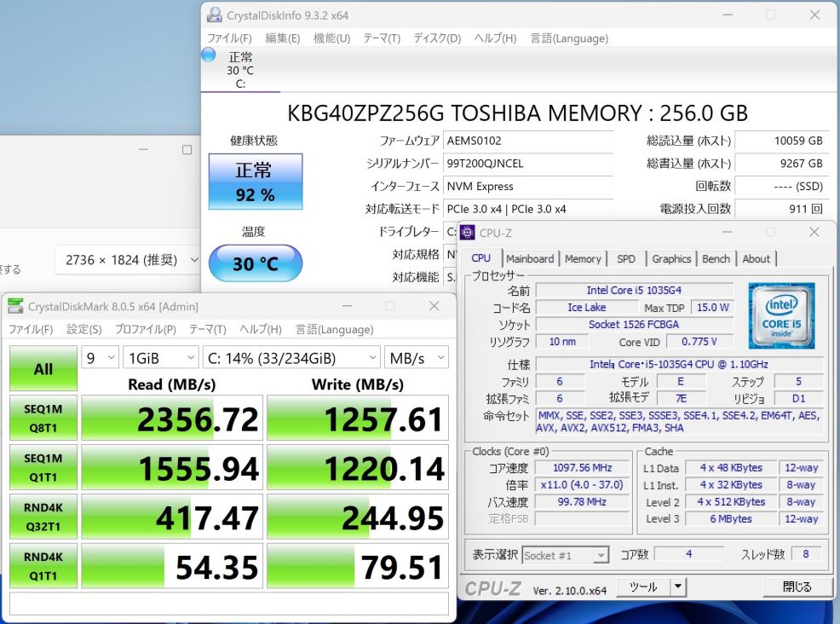Click the KBG40ZPZ256G TOSHIBA MEMORY drive title
The height and width of the screenshot is (624, 840).
click(x=517, y=113)
